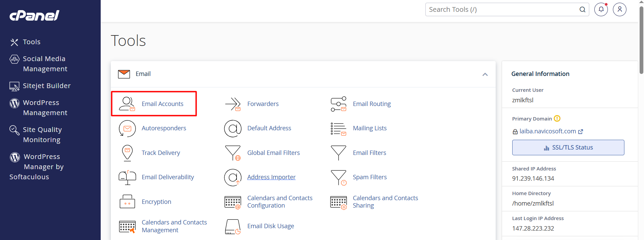Click the Encryption icon

(x=127, y=202)
